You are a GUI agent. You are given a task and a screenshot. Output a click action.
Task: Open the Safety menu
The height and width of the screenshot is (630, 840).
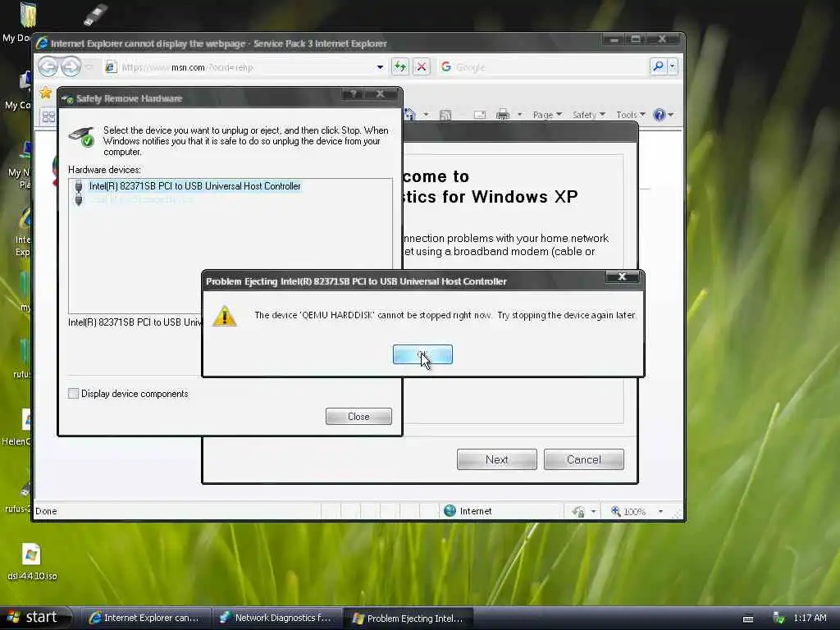[588, 115]
